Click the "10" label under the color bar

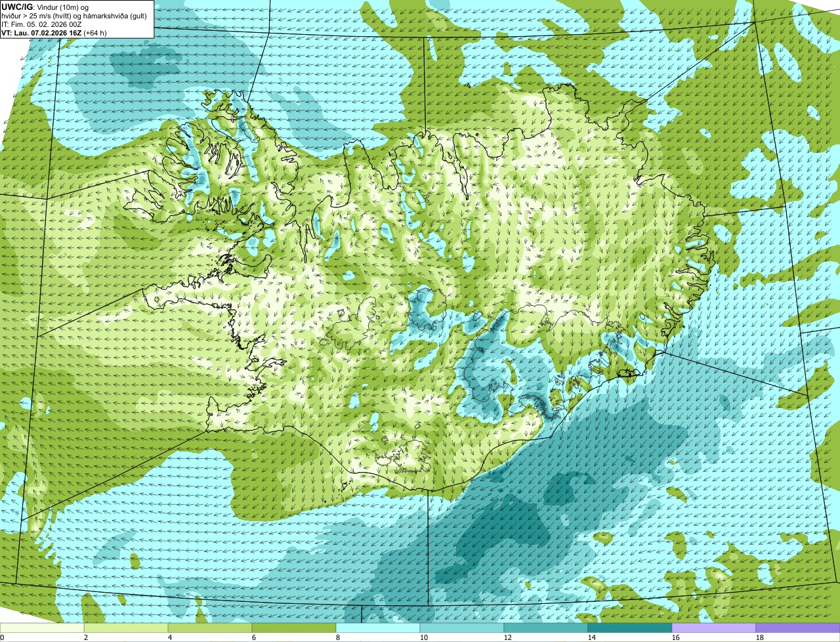[x=423, y=637]
